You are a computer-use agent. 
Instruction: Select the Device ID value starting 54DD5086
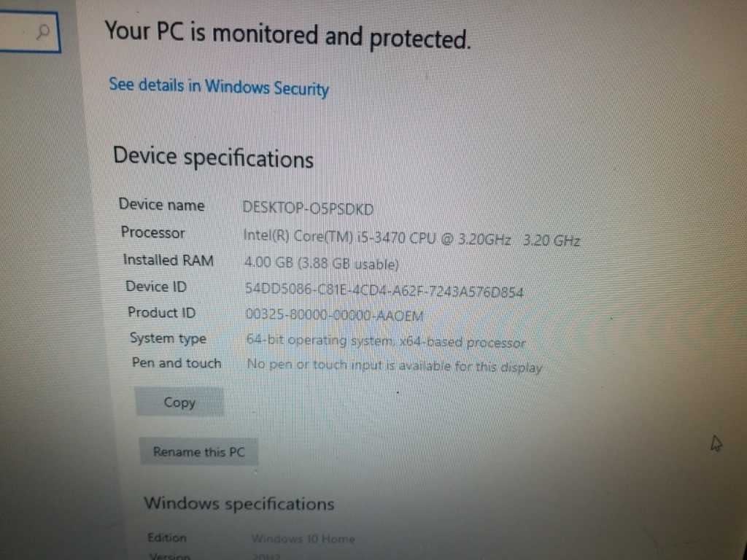(x=384, y=289)
